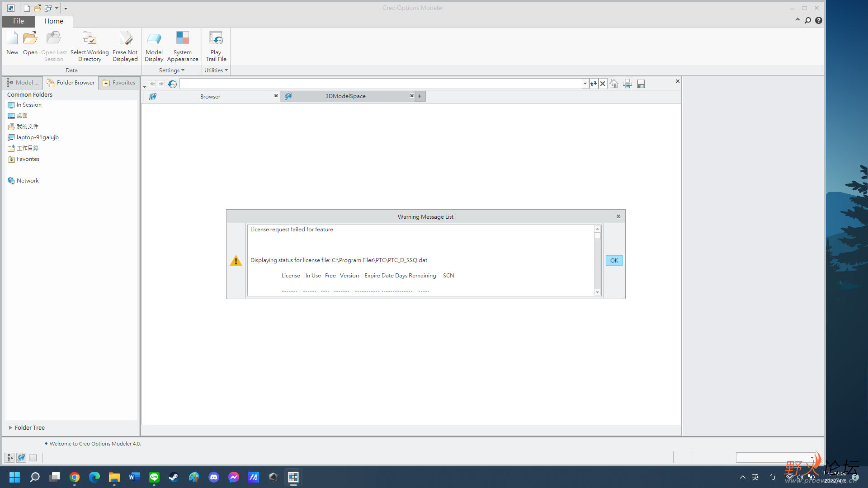Screen dimensions: 868x488
Task: Click browser history icon
Action: [x=172, y=84]
